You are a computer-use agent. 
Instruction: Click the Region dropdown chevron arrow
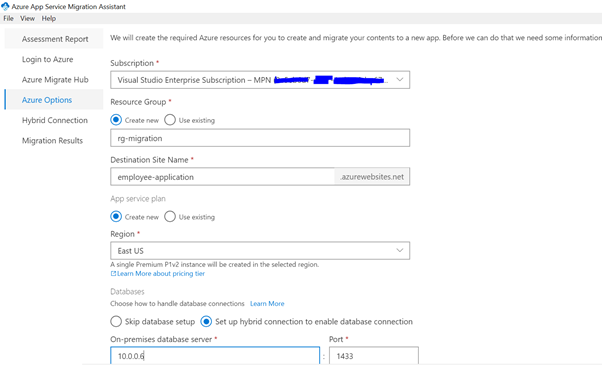400,250
